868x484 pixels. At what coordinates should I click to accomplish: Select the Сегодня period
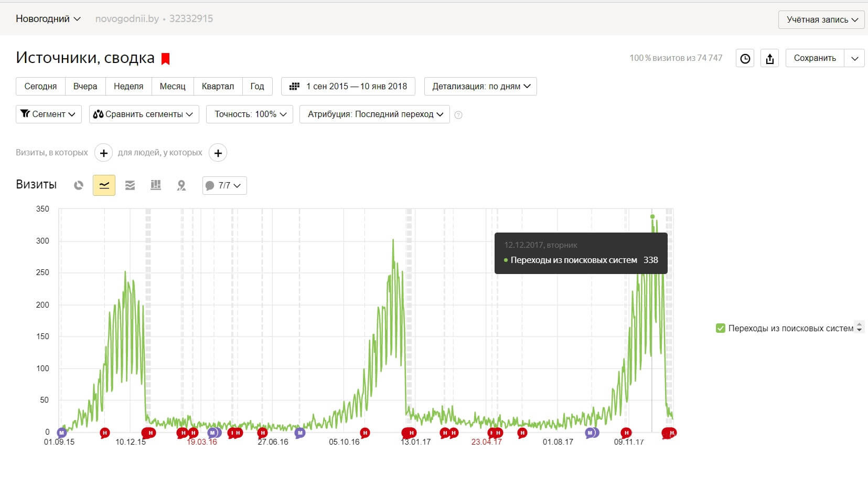[40, 86]
